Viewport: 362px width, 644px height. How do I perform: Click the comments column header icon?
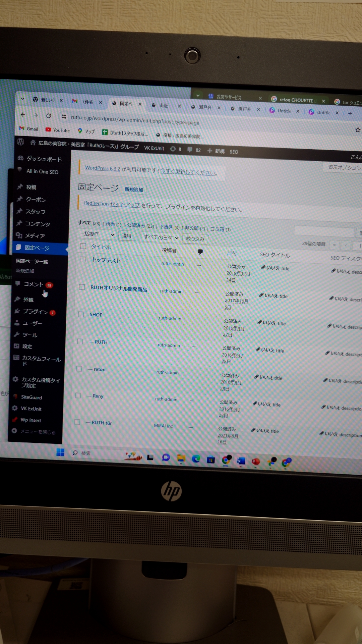point(200,252)
